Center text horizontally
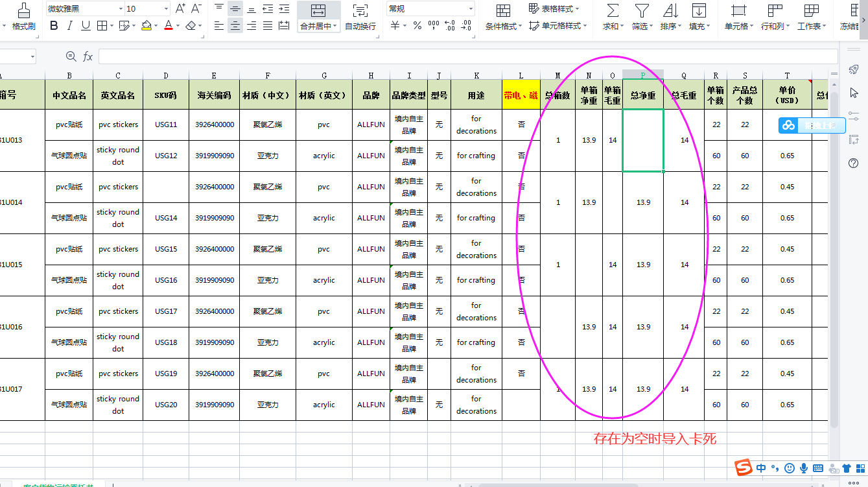 tap(235, 26)
